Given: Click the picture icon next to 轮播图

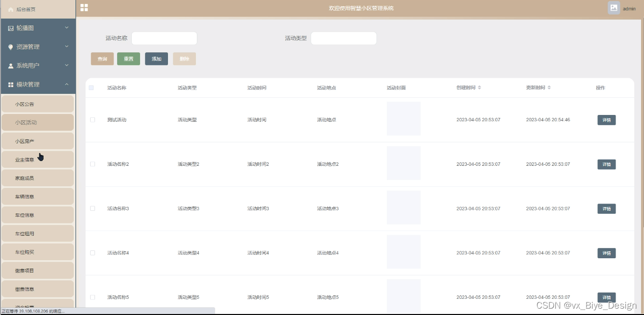Looking at the screenshot, I should [x=11, y=28].
